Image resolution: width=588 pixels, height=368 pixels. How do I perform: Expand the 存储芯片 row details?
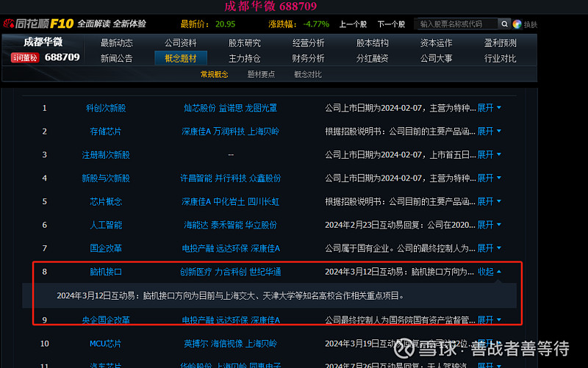489,131
